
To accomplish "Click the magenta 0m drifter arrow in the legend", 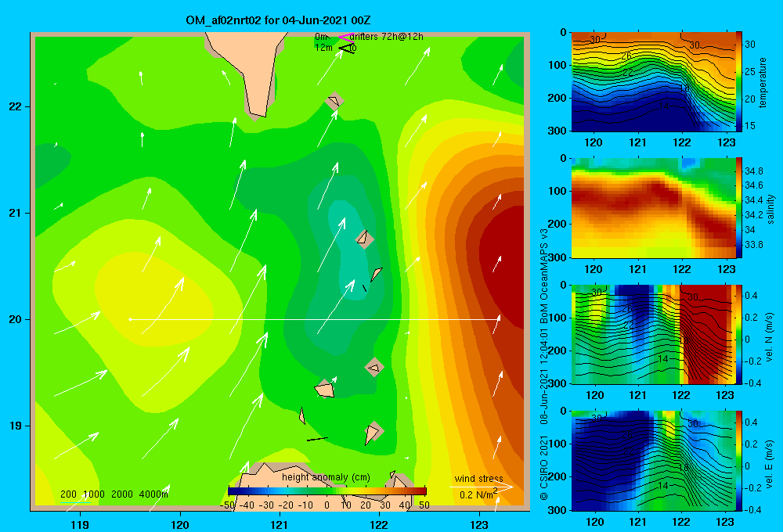I will coord(346,37).
